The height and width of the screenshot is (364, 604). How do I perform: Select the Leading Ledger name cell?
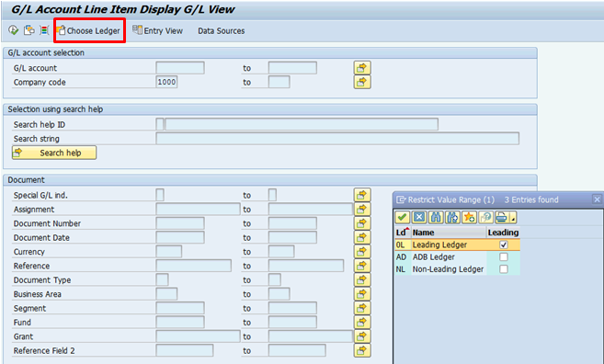pyautogui.click(x=449, y=245)
